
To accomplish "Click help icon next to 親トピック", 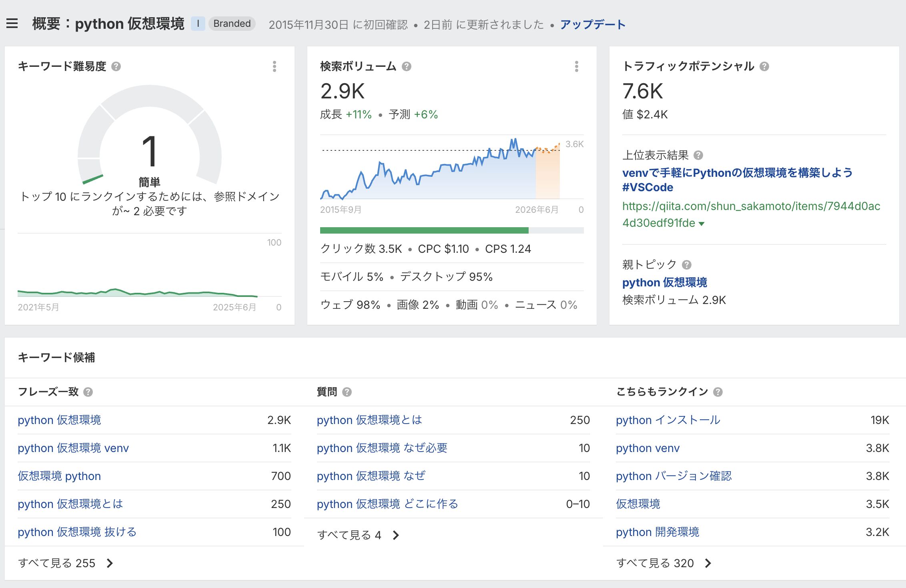I will click(x=687, y=265).
